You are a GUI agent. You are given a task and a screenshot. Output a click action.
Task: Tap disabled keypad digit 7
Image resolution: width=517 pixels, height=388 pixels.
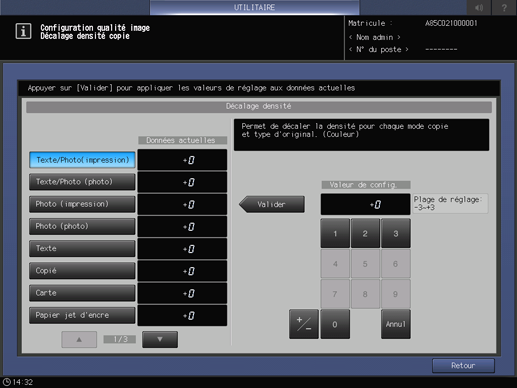[335, 294]
